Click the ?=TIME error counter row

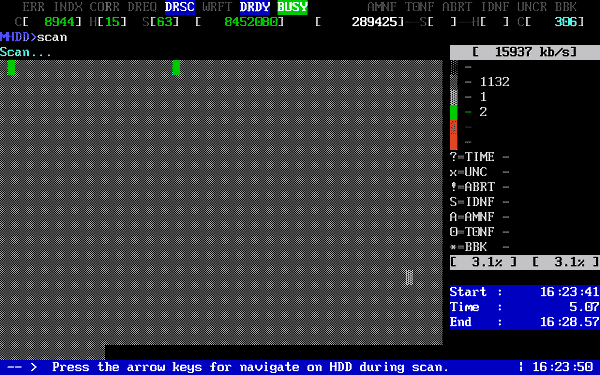pos(480,157)
